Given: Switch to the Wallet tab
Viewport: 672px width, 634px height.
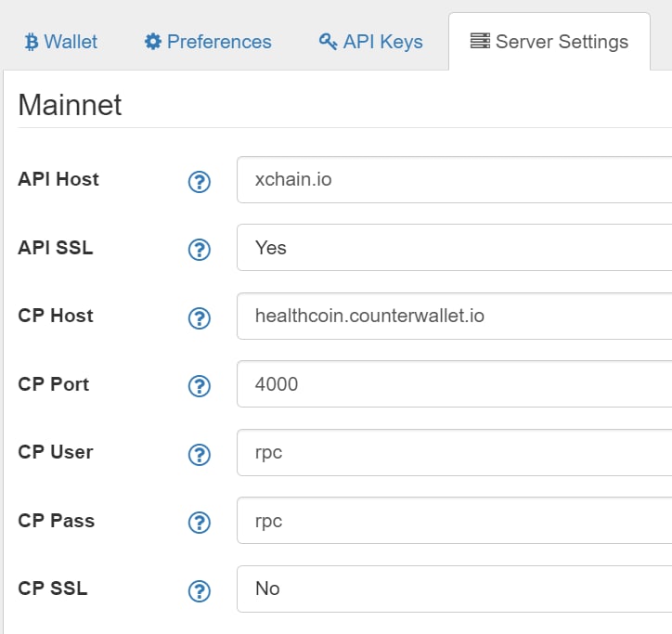Looking at the screenshot, I should pyautogui.click(x=61, y=42).
